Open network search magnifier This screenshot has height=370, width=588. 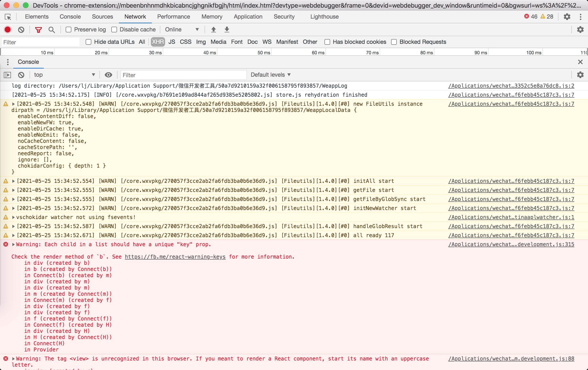(52, 30)
